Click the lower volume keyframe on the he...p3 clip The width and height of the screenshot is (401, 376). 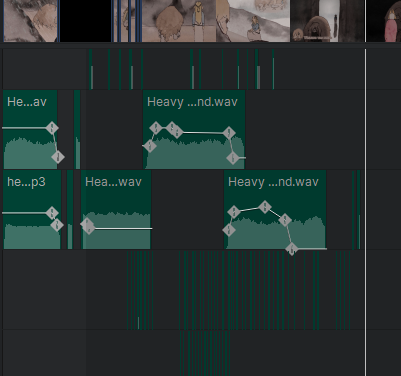pyautogui.click(x=57, y=225)
